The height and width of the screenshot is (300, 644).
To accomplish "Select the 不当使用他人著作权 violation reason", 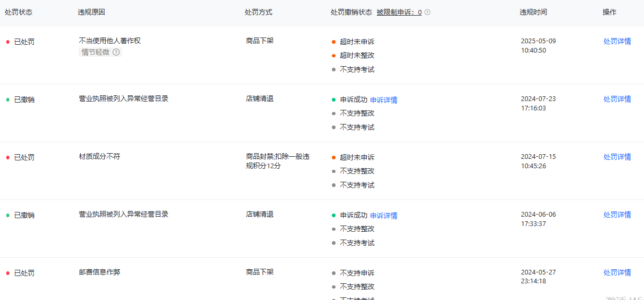I will point(110,41).
